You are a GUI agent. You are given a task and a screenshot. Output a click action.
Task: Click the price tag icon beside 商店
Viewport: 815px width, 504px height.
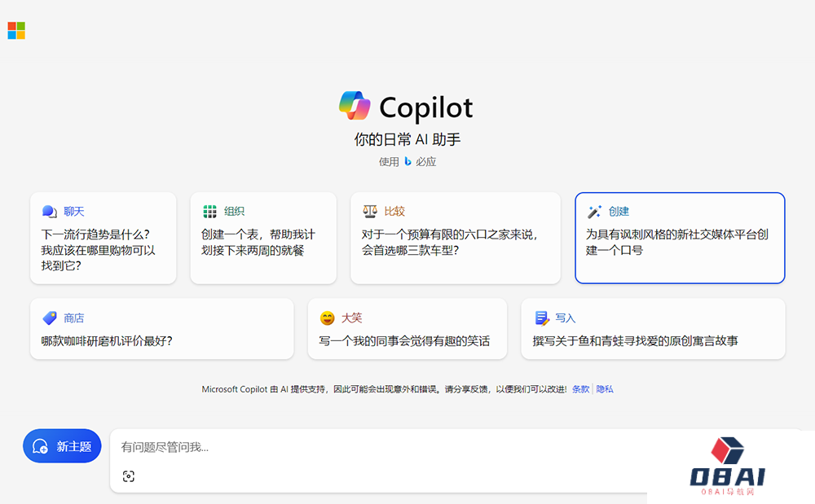[x=50, y=318]
